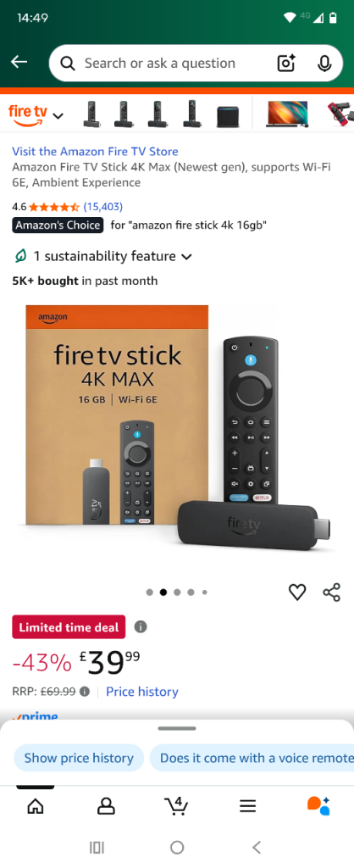Open camera lens search icon
This screenshot has width=354, height=868.
[x=286, y=63]
